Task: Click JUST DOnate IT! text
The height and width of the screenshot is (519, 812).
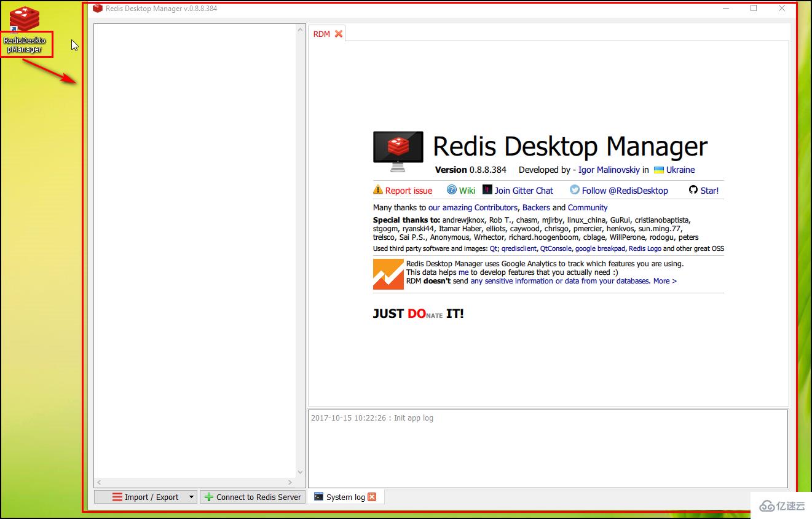Action: [418, 314]
